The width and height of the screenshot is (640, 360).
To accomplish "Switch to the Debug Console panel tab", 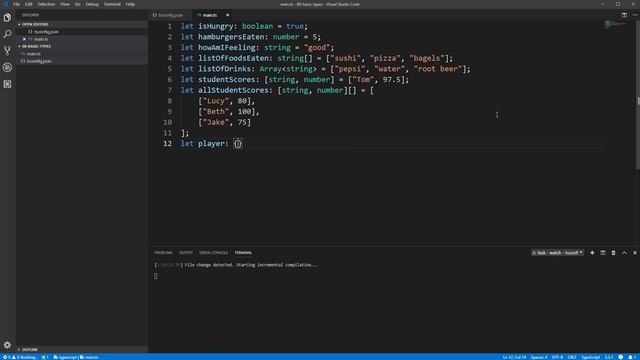I will (213, 253).
